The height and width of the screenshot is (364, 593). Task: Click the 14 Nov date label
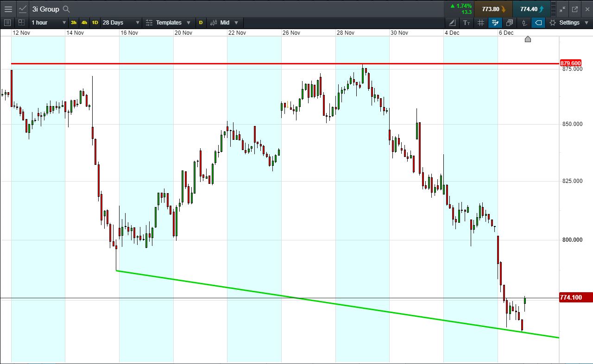[76, 33]
